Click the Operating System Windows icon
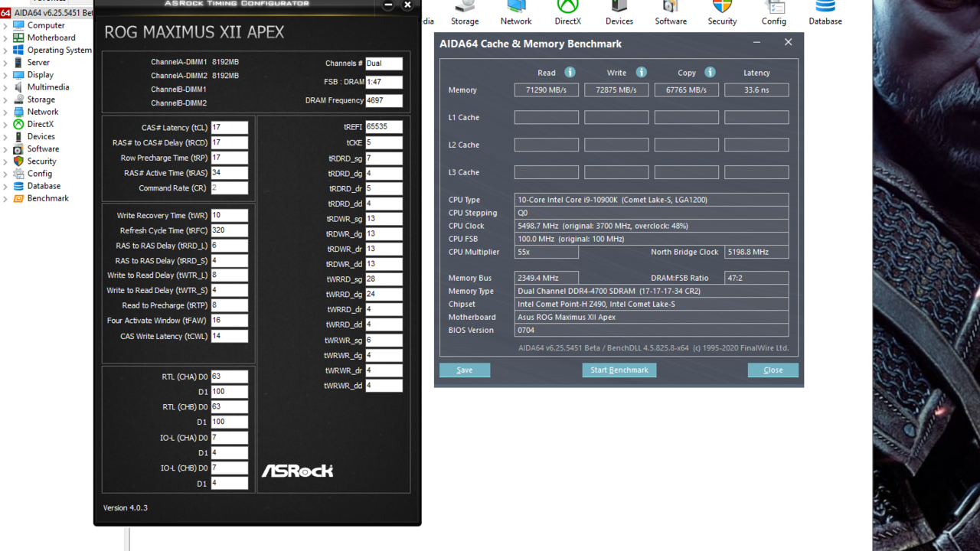This screenshot has height=551, width=980. [18, 50]
